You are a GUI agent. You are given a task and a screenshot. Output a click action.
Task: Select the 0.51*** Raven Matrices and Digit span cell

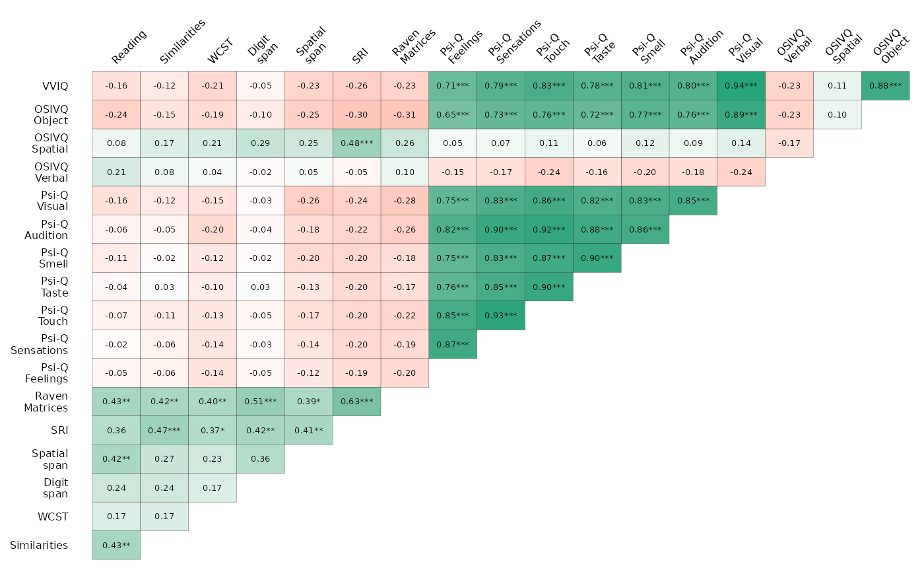(260, 401)
